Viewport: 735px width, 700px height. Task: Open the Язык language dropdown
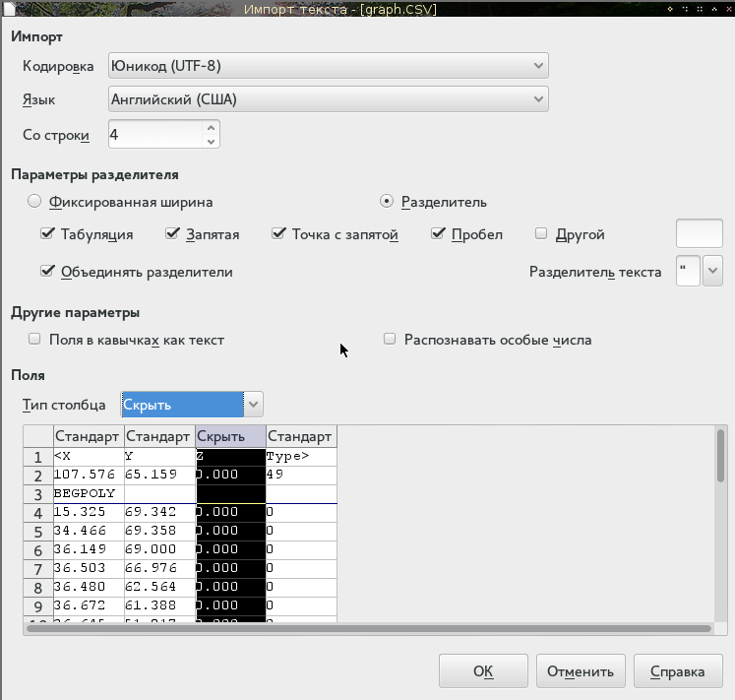328,99
